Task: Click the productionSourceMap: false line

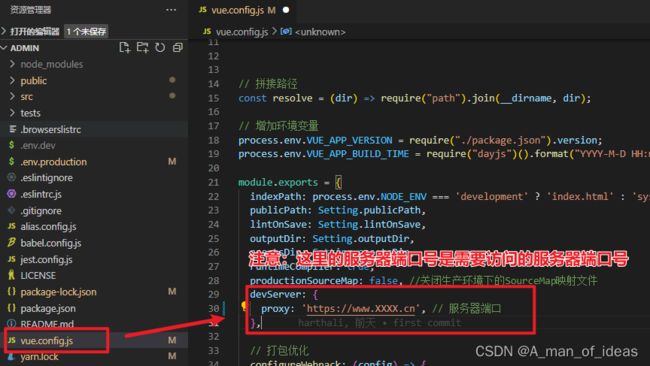Action: coord(326,281)
